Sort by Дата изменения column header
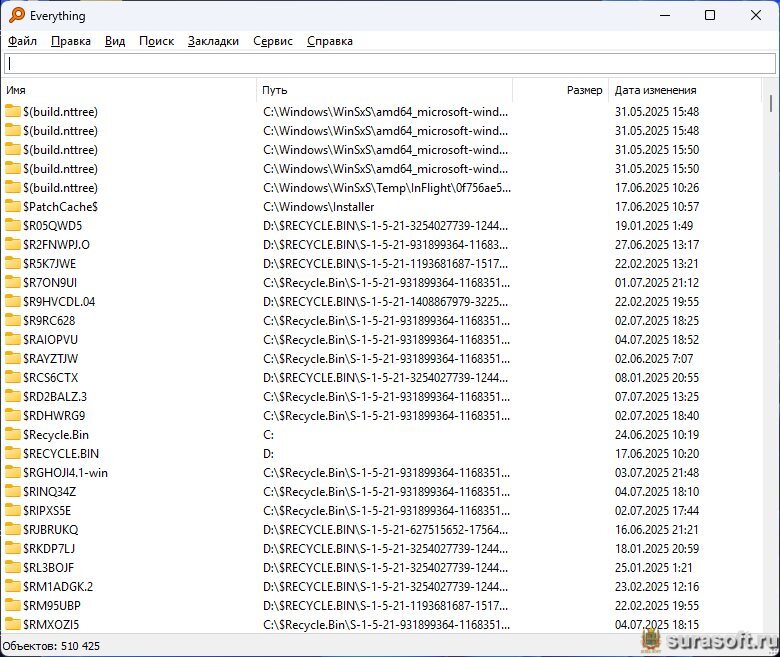Viewport: 780px width, 657px height. click(x=684, y=90)
